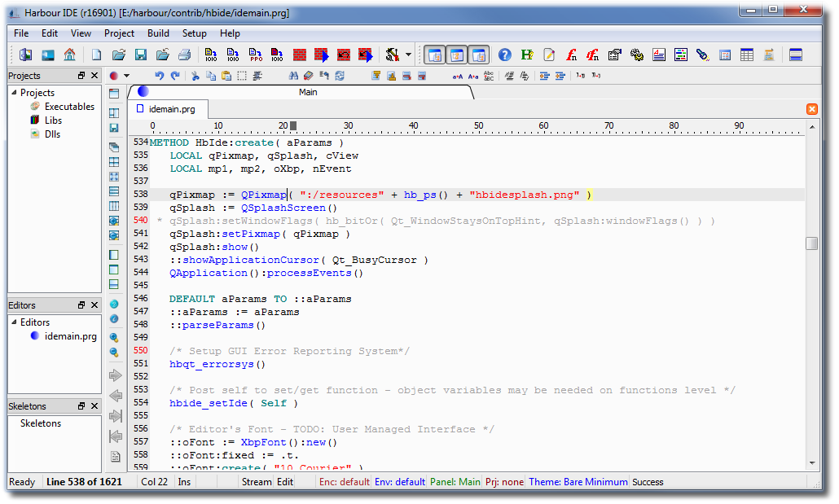Toggle Ins insert mode in status bar
This screenshot has width=839, height=504.
(x=185, y=482)
